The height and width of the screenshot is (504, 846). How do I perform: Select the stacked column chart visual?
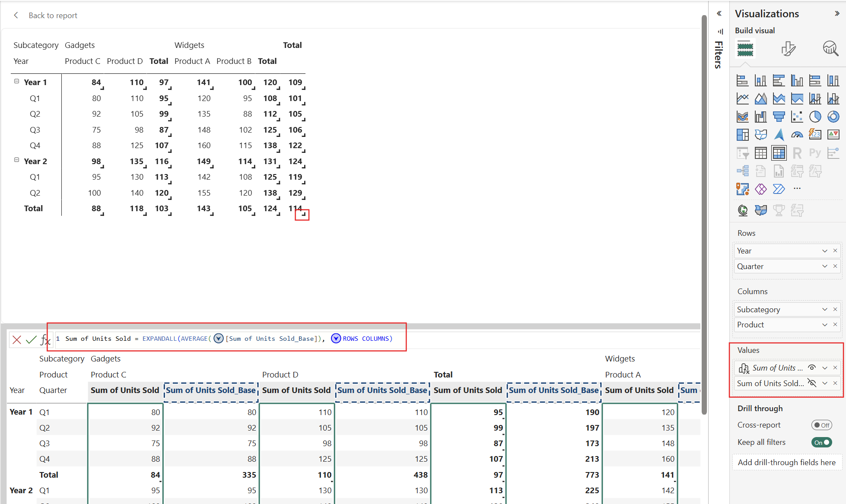coord(760,80)
